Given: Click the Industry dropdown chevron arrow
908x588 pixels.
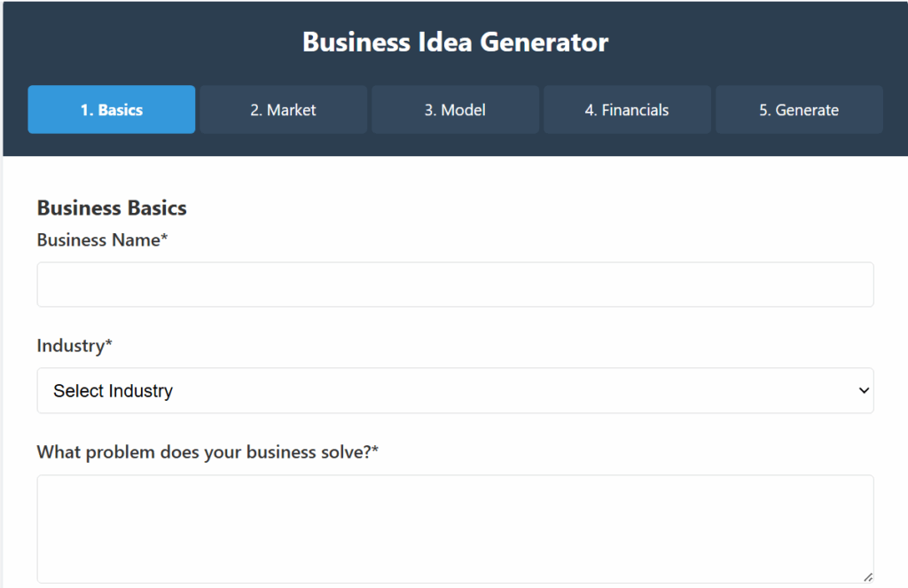Looking at the screenshot, I should pos(865,391).
